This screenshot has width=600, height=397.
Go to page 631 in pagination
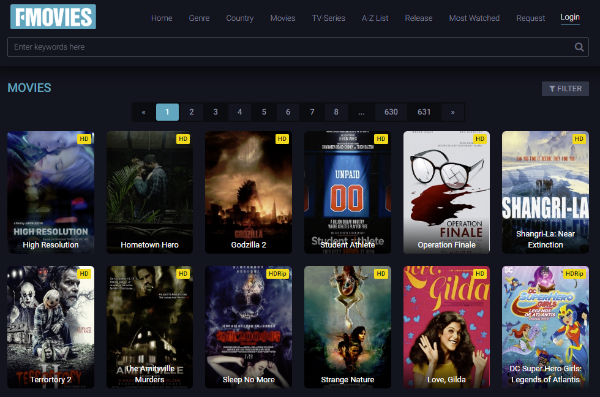click(x=424, y=112)
